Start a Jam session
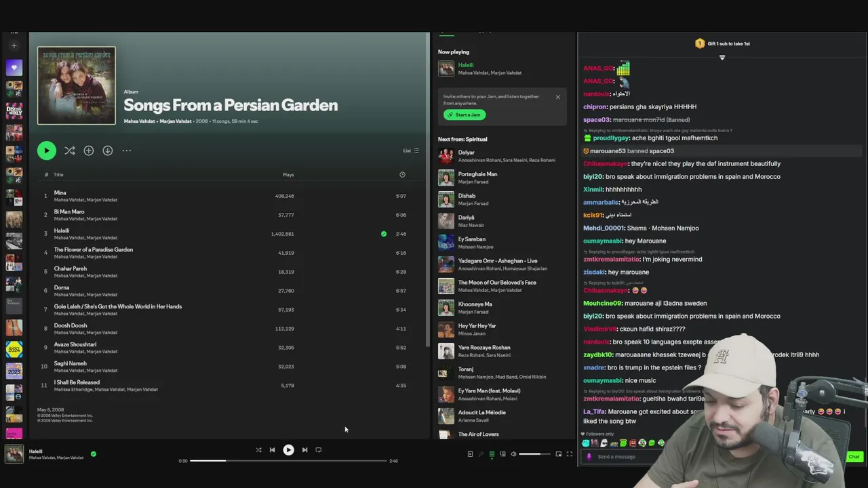868x488 pixels. pyautogui.click(x=465, y=115)
